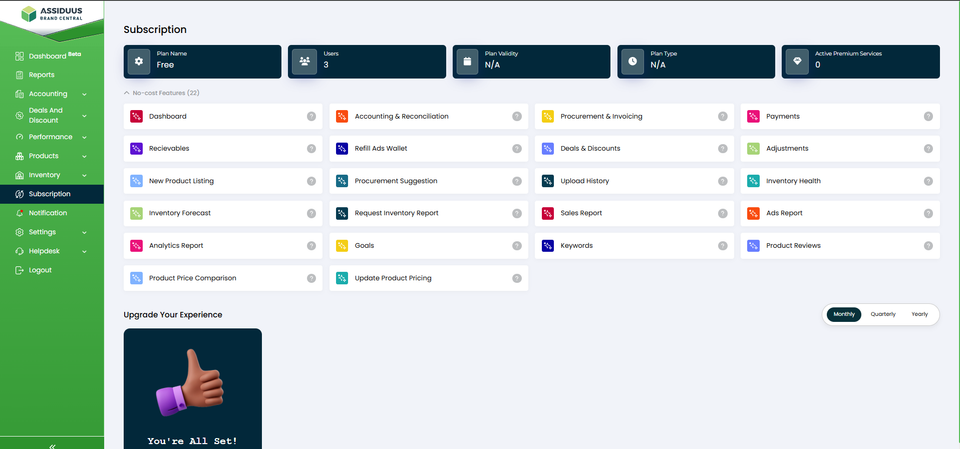Collapse the sidebar with double chevron
The image size is (960, 449).
[52, 445]
